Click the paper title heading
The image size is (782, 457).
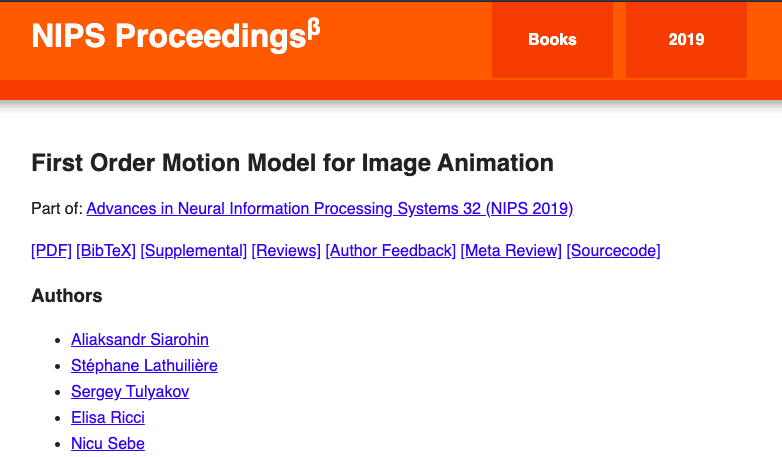point(293,163)
